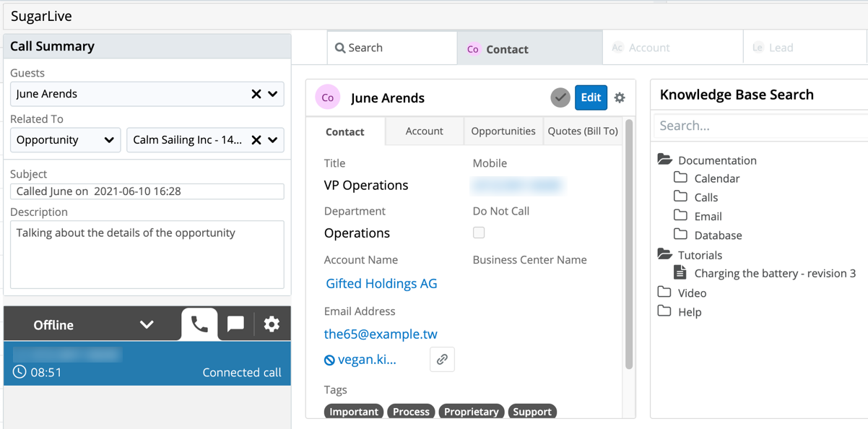The width and height of the screenshot is (868, 429).
Task: Clear the June Arends guest selection
Action: tap(256, 94)
